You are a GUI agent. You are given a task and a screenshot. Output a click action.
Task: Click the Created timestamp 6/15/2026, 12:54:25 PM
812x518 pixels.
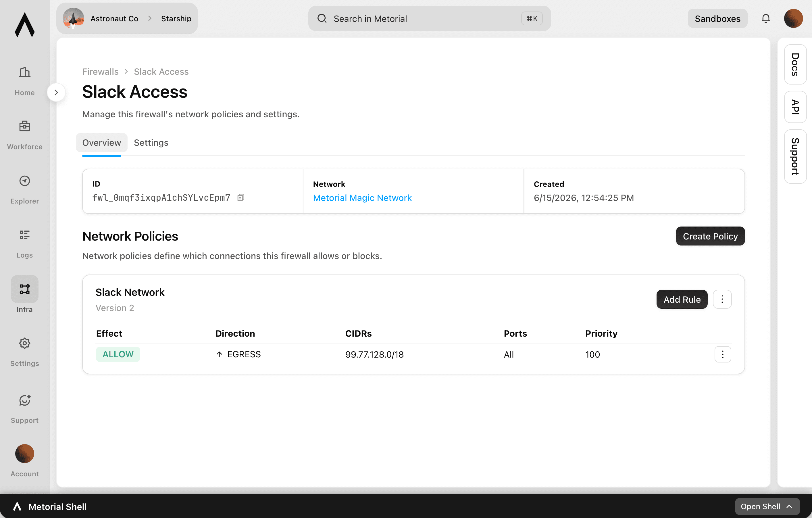(584, 198)
